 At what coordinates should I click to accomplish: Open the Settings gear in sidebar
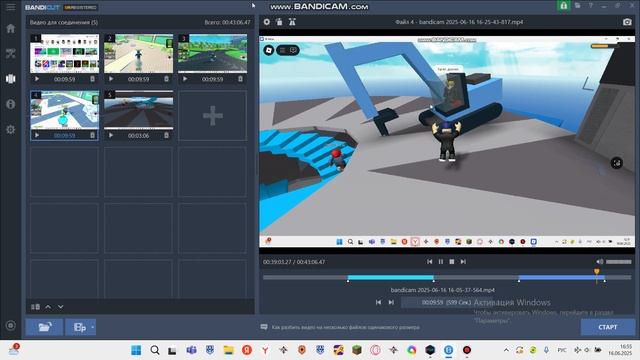pos(11,129)
